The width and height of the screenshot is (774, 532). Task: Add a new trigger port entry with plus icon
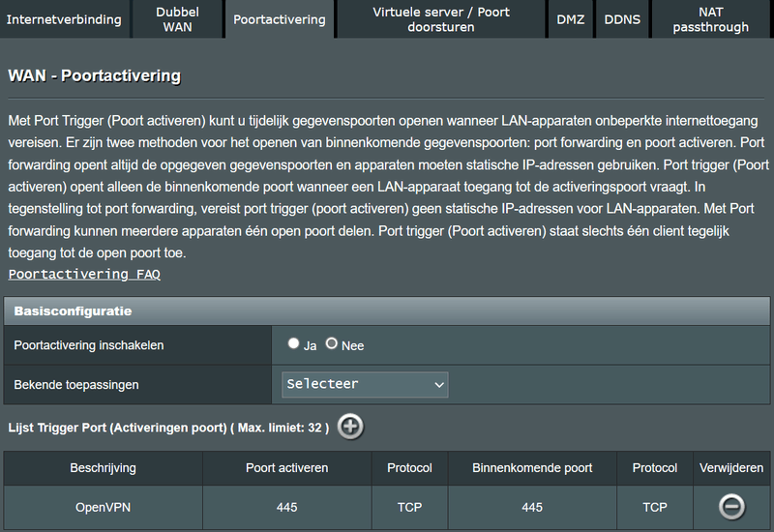(350, 427)
